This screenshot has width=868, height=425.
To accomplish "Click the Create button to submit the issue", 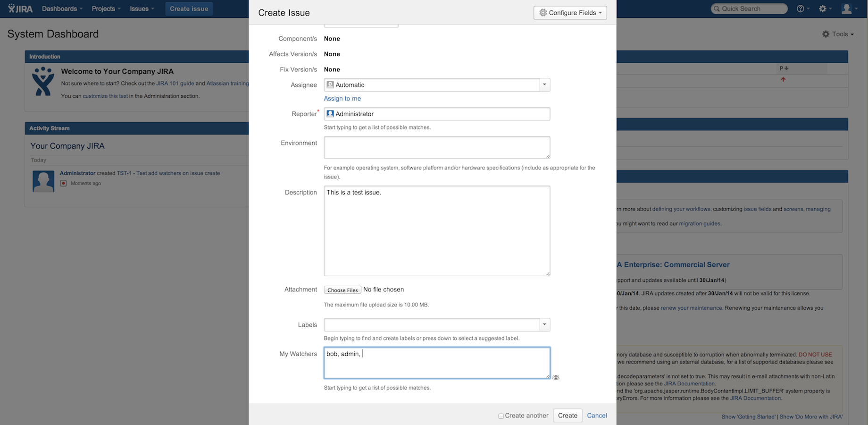I will pyautogui.click(x=568, y=415).
